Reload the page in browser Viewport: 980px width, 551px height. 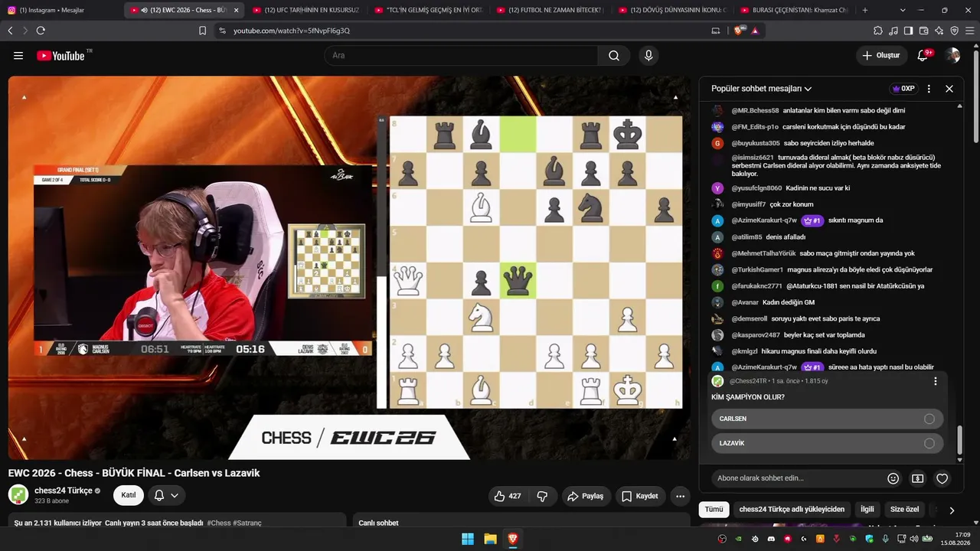click(x=41, y=31)
